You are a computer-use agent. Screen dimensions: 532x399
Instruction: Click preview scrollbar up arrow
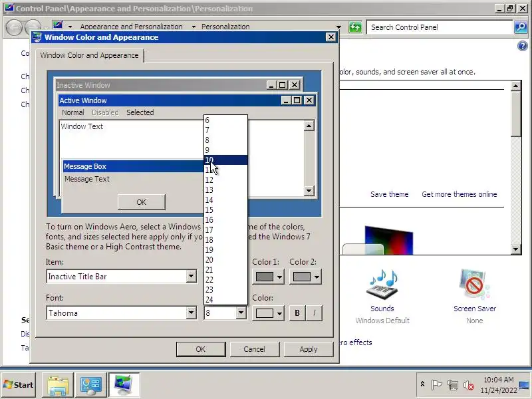tap(309, 126)
